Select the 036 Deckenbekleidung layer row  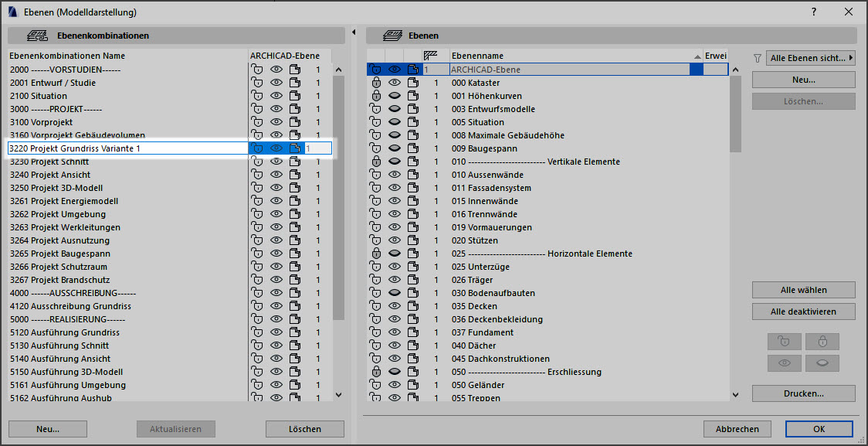548,319
